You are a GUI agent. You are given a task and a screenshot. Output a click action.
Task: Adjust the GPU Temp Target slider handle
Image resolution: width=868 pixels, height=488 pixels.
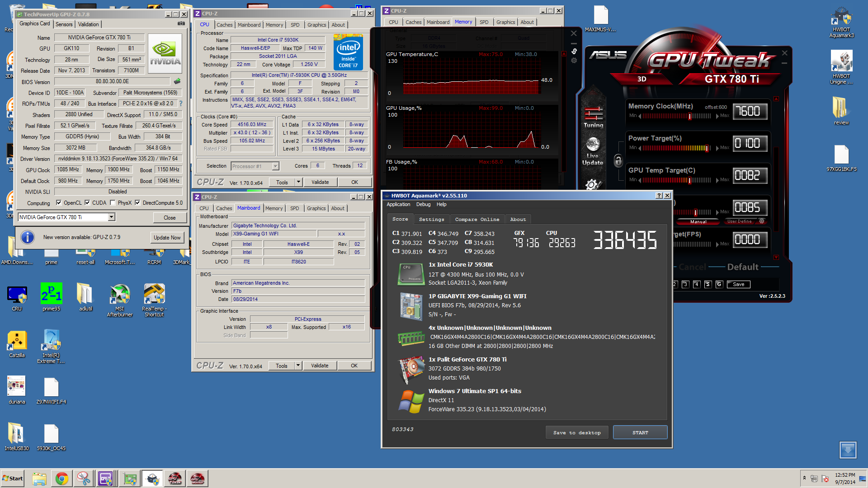(x=690, y=180)
